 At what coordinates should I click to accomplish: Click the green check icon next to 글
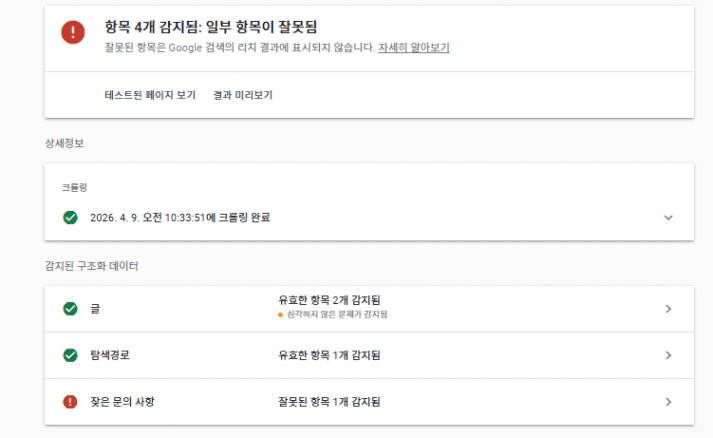[69, 309]
